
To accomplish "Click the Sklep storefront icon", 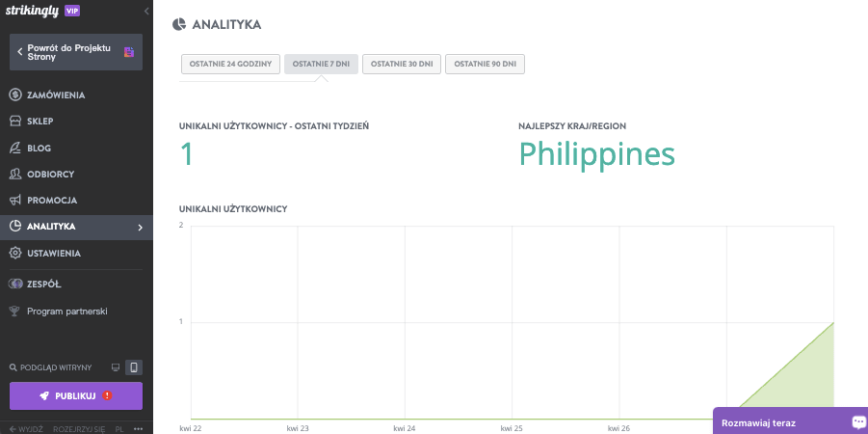I will (15, 122).
